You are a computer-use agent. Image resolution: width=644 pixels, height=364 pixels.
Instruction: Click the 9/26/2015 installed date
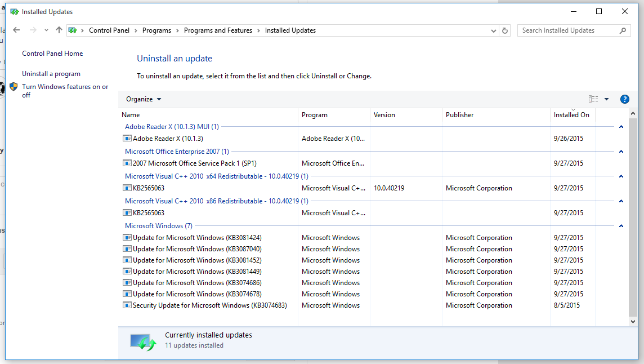tap(569, 139)
